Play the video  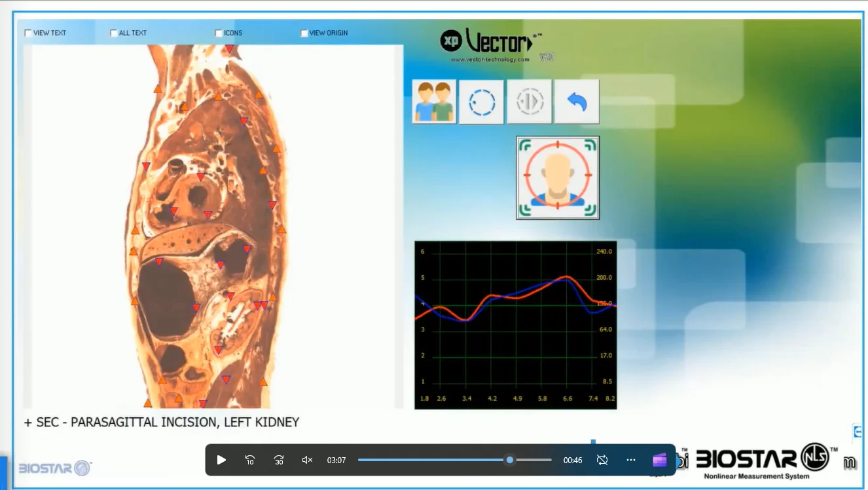tap(221, 460)
